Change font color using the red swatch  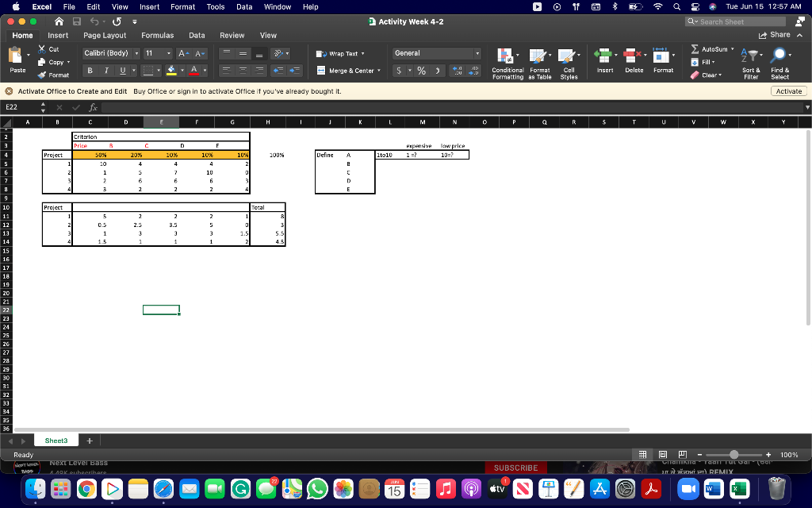[193, 74]
